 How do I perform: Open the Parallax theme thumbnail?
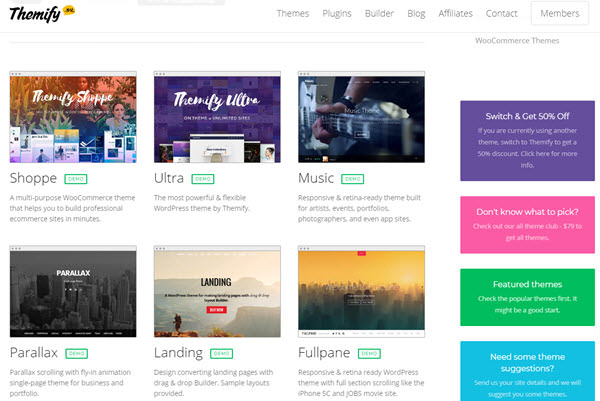73,292
